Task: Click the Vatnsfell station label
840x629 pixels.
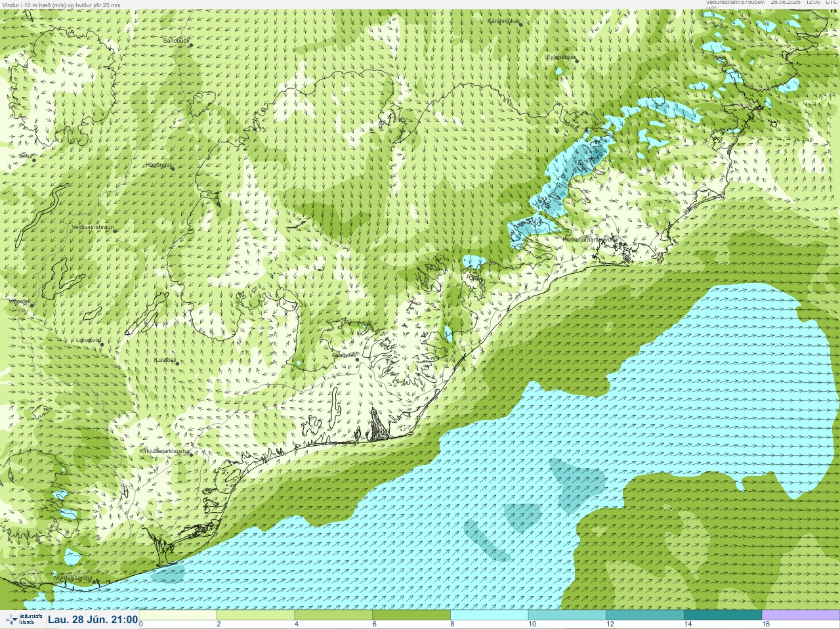Action: tap(20, 302)
